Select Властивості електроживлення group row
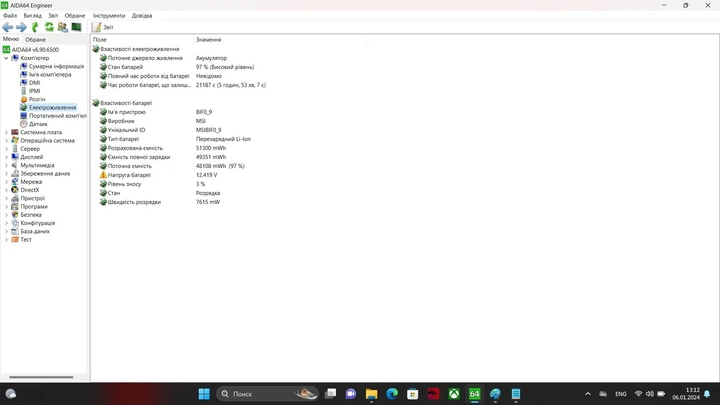Screen dimensions: 720x405 click(x=136, y=49)
